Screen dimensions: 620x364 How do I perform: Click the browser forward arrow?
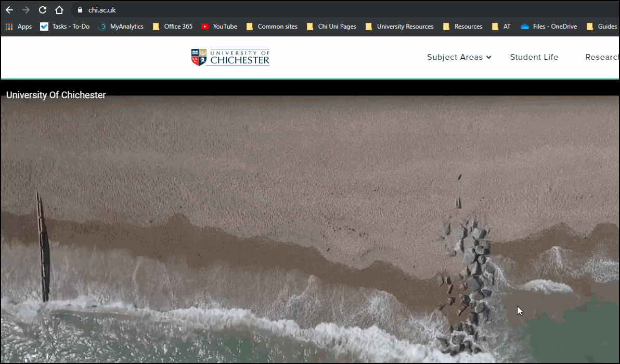[x=26, y=10]
